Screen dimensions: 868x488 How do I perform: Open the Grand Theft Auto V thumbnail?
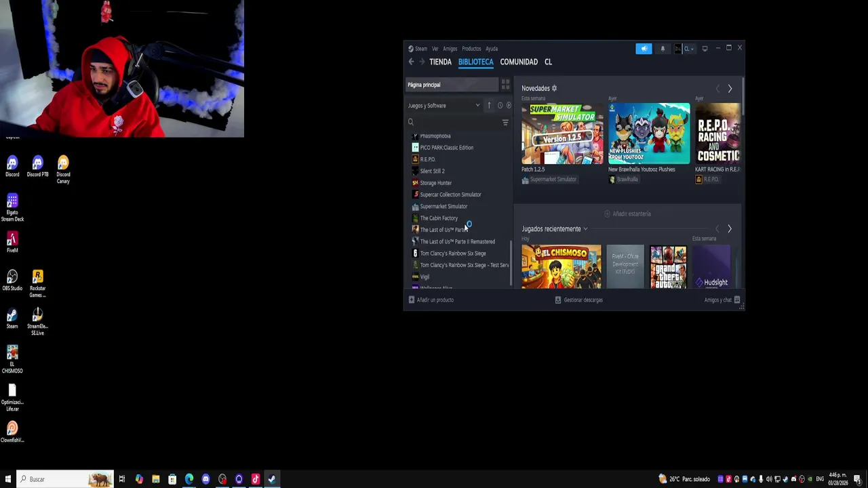click(668, 267)
